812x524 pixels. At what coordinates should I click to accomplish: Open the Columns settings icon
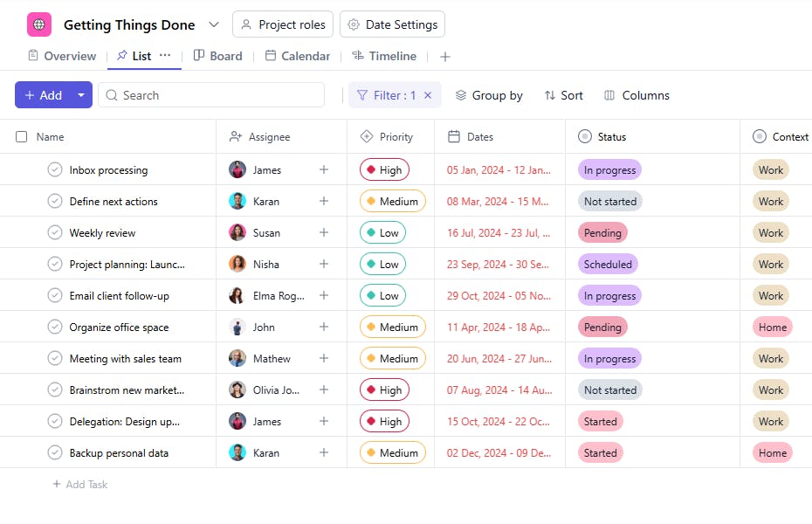[x=609, y=95]
